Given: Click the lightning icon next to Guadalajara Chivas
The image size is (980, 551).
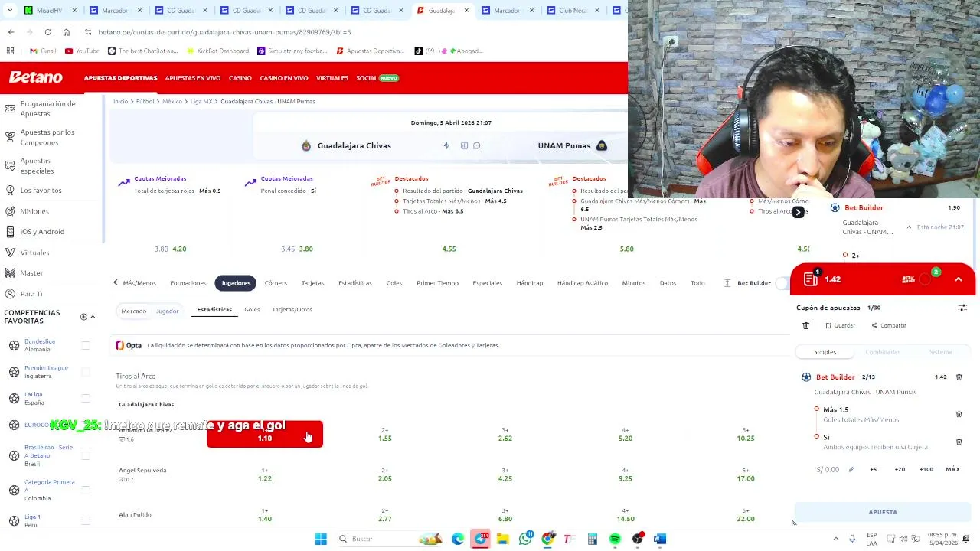Looking at the screenshot, I should pos(446,145).
